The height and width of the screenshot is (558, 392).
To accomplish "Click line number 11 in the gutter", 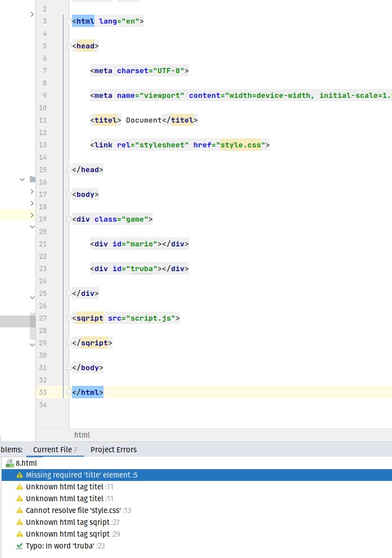I will (x=43, y=120).
